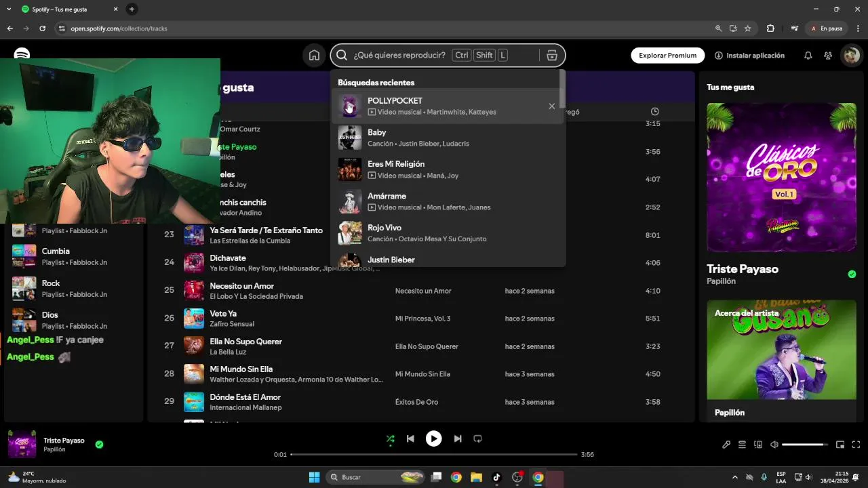Open the Friends Activity icon
The height and width of the screenshot is (488, 868).
tap(828, 56)
